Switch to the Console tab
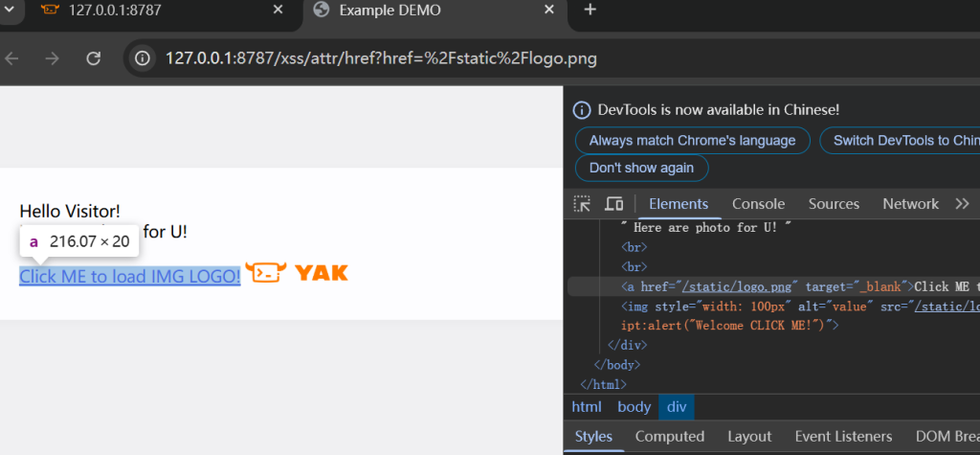 (758, 204)
